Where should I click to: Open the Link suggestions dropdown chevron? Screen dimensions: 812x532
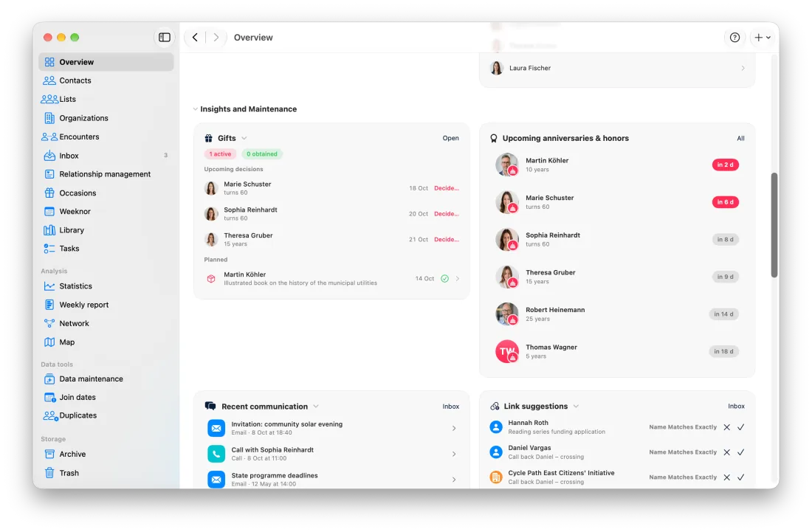coord(576,407)
